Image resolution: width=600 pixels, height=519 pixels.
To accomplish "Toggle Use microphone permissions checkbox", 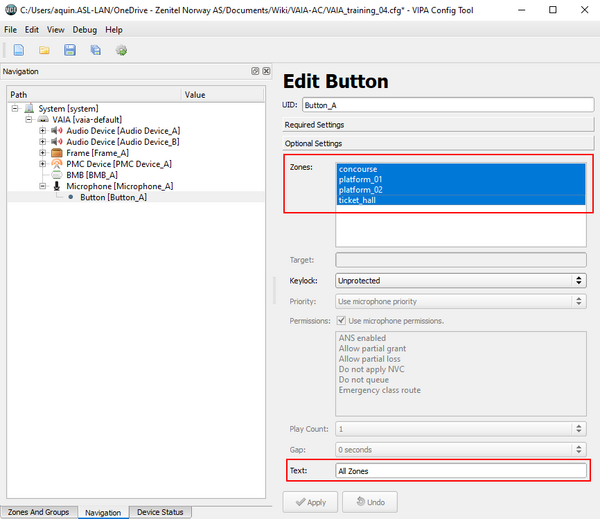I will point(343,321).
